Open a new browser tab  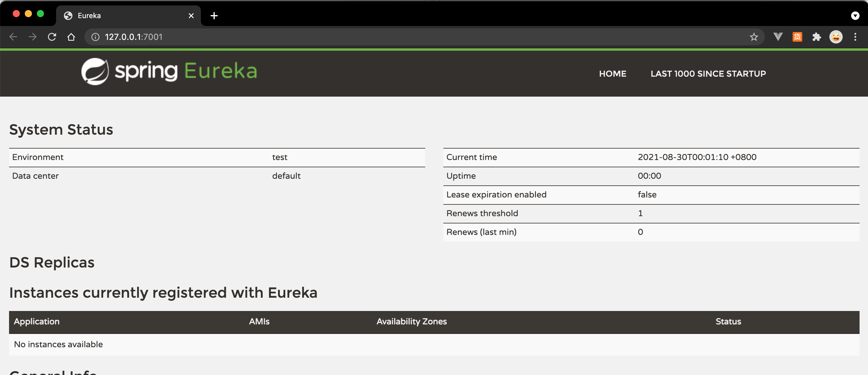(214, 15)
